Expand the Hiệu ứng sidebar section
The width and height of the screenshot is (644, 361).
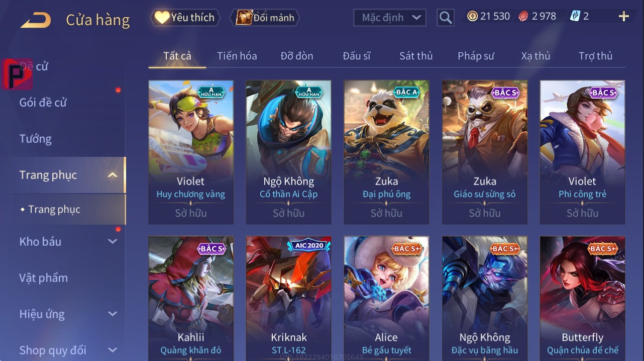pos(113,314)
